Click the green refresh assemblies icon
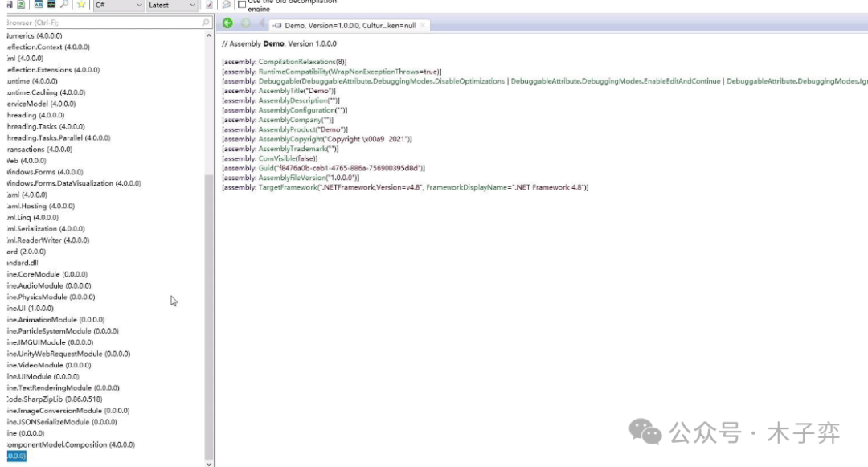The width and height of the screenshot is (868, 467). click(20, 5)
